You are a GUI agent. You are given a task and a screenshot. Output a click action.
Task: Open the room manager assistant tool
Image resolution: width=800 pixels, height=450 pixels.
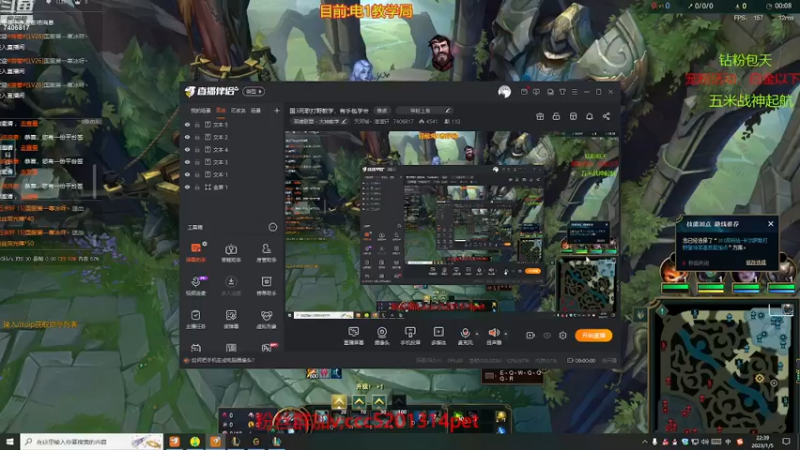pos(266,252)
